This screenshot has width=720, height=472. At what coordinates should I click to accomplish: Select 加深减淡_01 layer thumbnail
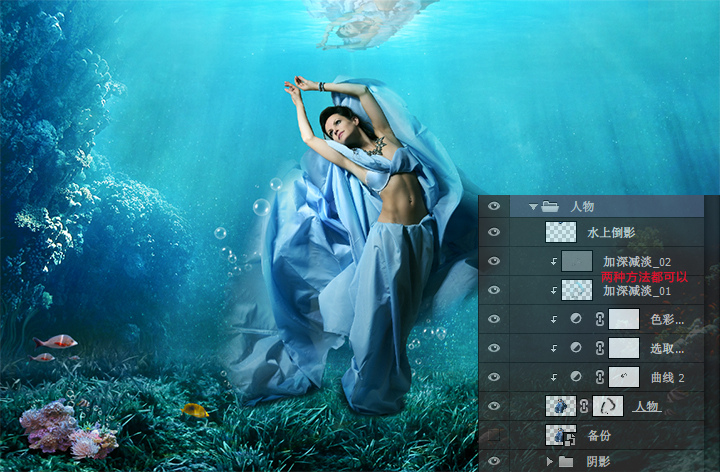(x=577, y=290)
